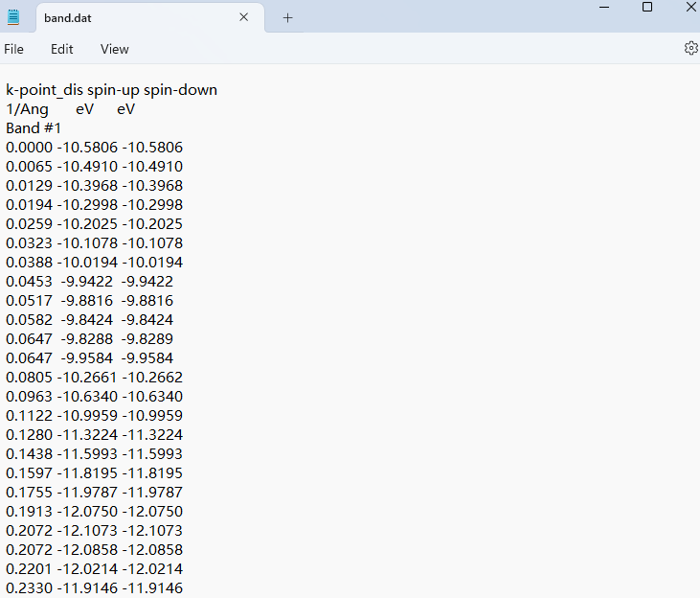Open Notepad settings gear
This screenshot has height=598, width=700.
click(690, 48)
